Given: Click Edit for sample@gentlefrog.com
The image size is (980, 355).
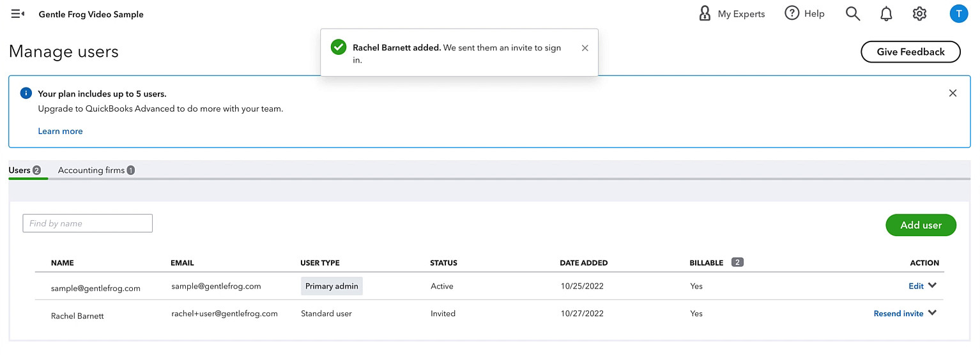Looking at the screenshot, I should click(916, 286).
